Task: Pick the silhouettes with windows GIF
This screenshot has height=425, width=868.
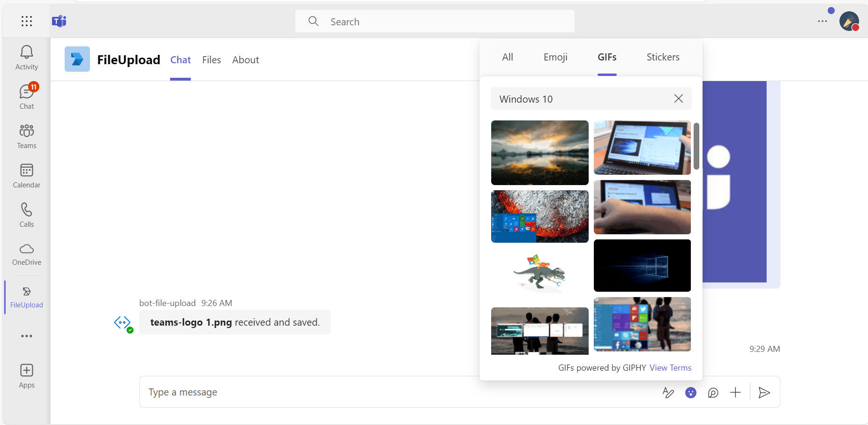Action: [x=540, y=331]
